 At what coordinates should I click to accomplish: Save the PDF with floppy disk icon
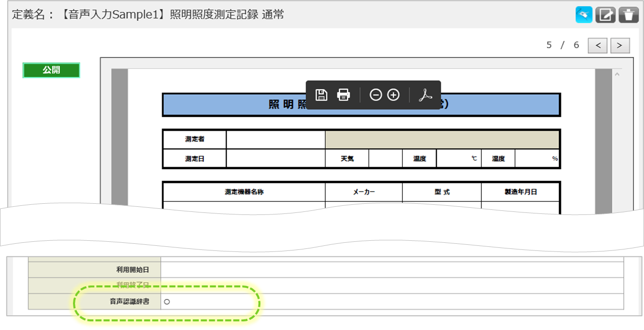(321, 95)
